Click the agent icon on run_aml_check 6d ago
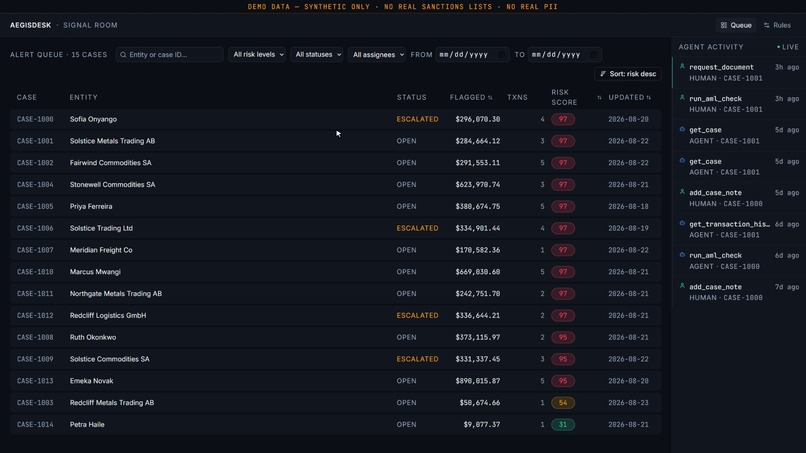The width and height of the screenshot is (806, 453). pyautogui.click(x=682, y=255)
